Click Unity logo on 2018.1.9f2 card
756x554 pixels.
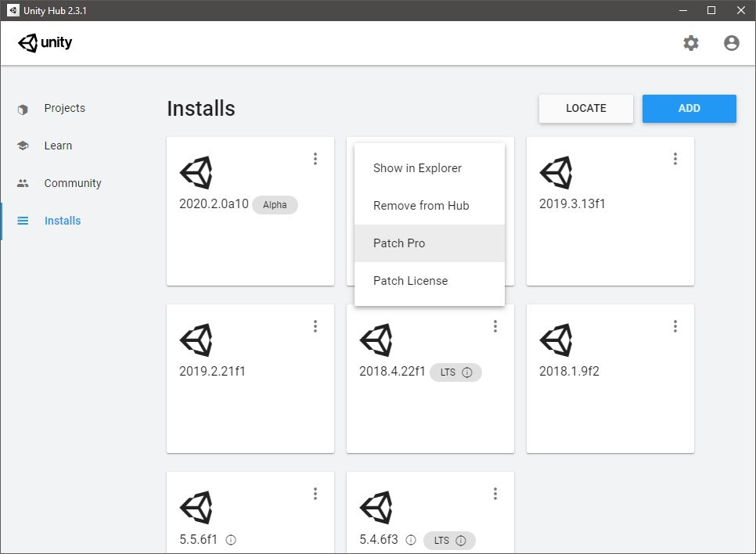[556, 340]
